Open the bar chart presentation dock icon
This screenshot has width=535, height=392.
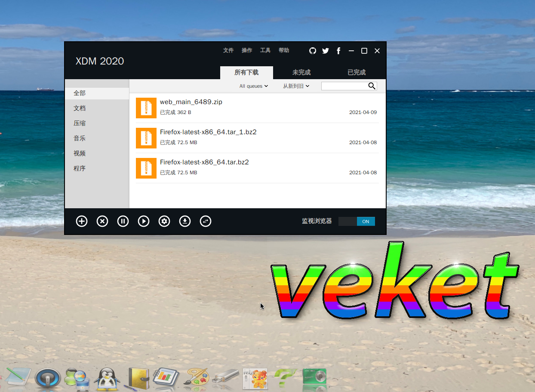[x=166, y=378]
